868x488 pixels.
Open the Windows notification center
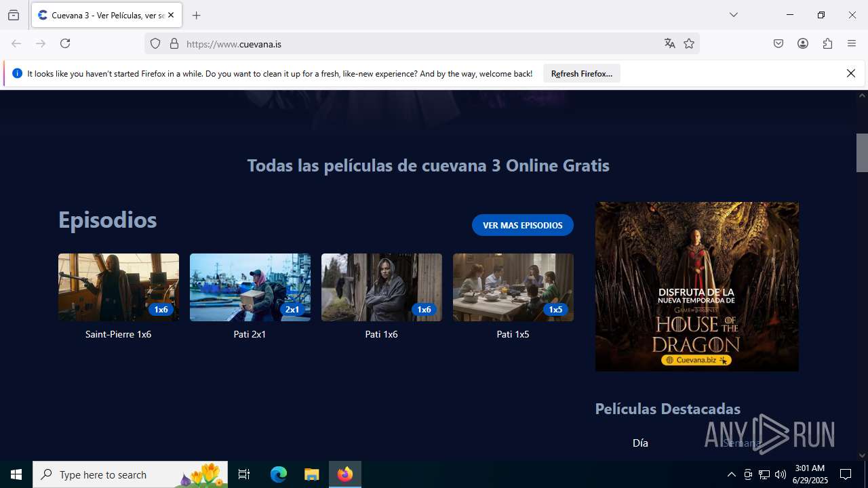click(x=846, y=474)
